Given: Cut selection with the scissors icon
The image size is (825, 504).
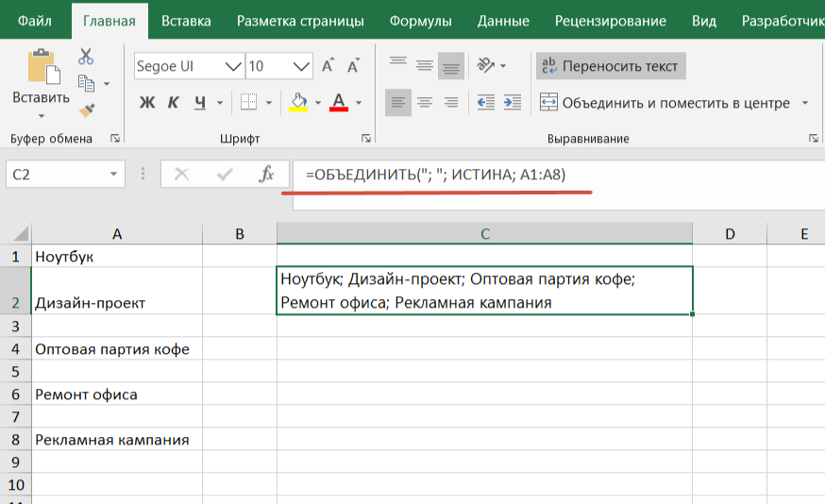Looking at the screenshot, I should 86,57.
